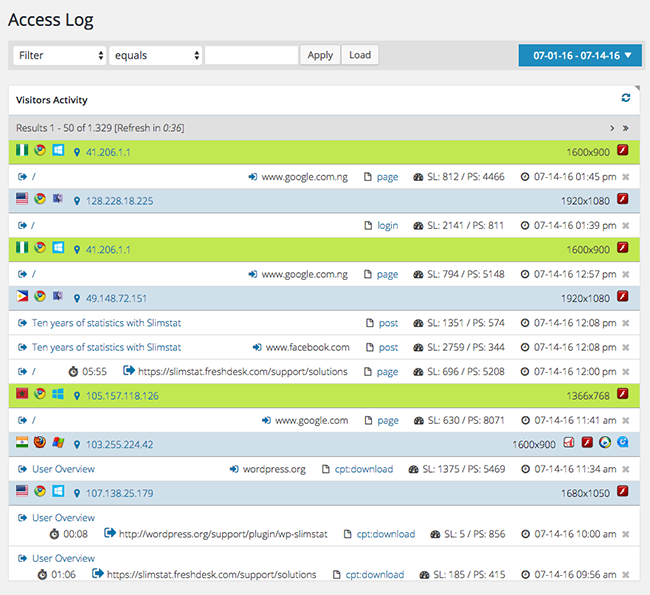Click Mac OS icon on the 128.228.18.225 row
The height and width of the screenshot is (595, 650).
58,199
